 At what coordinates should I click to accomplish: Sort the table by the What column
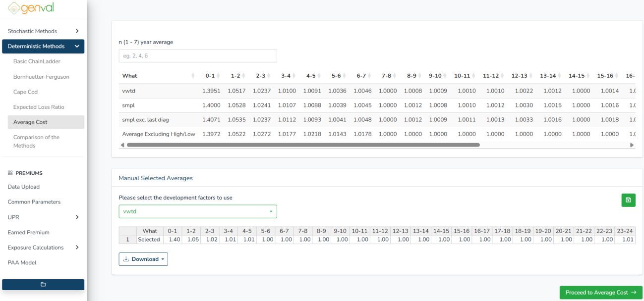(x=158, y=76)
